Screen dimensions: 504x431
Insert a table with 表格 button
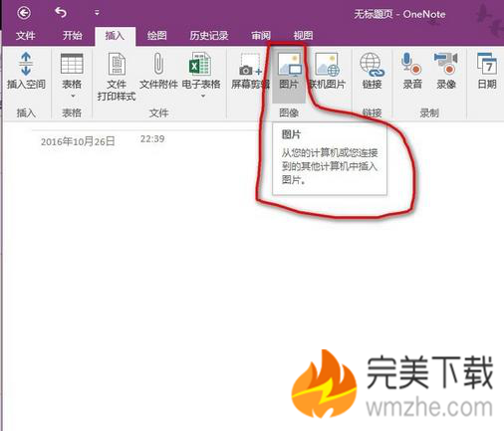pyautogui.click(x=72, y=71)
